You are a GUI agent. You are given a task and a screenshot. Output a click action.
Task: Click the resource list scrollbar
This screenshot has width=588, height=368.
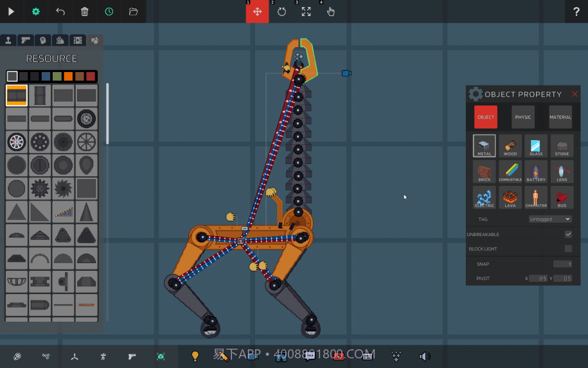[107, 113]
